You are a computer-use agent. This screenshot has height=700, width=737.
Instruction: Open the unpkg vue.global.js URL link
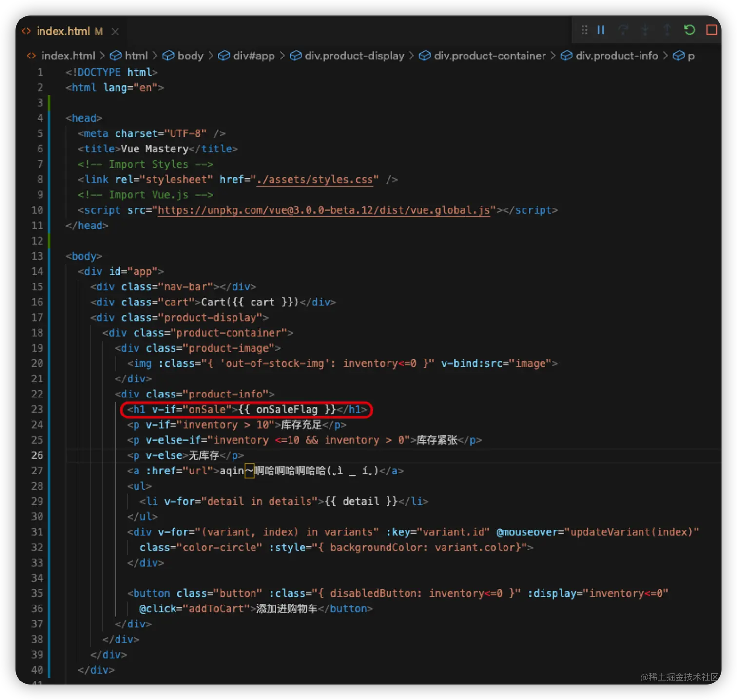324,210
